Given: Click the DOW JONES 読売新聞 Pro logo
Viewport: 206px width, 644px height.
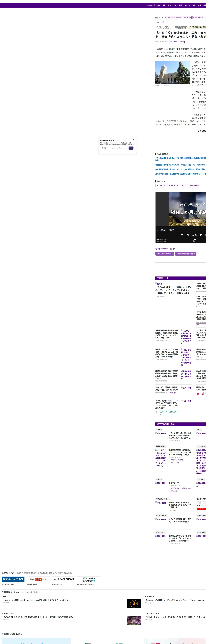Looking at the screenshot, I should click(89, 579).
